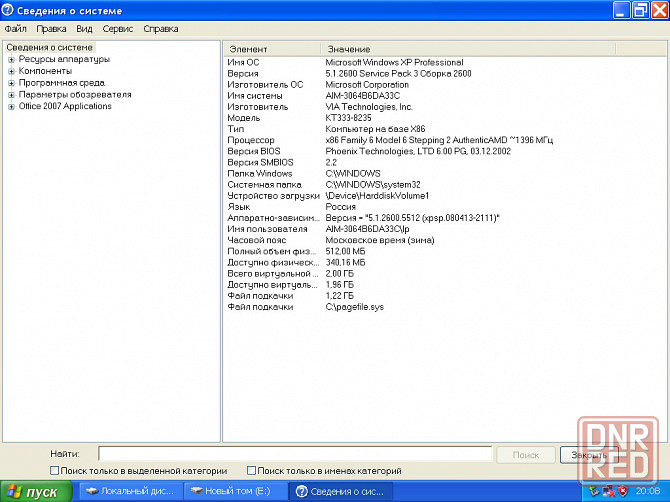Open the Файл menu
This screenshot has width=670, height=502.
(15, 29)
